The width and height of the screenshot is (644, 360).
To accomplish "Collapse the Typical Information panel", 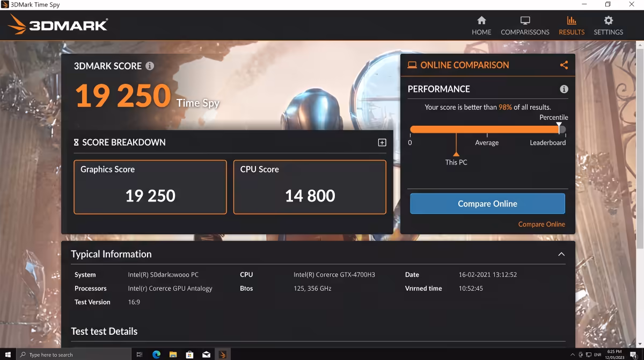I will coord(561,254).
